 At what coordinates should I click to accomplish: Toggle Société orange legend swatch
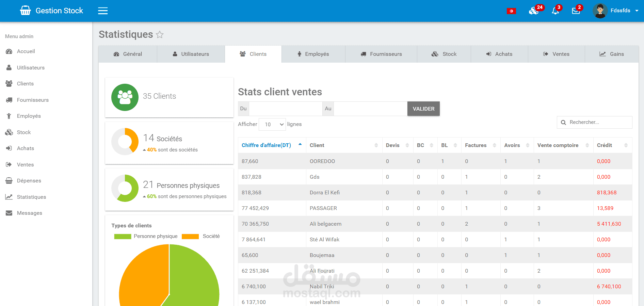(x=190, y=237)
